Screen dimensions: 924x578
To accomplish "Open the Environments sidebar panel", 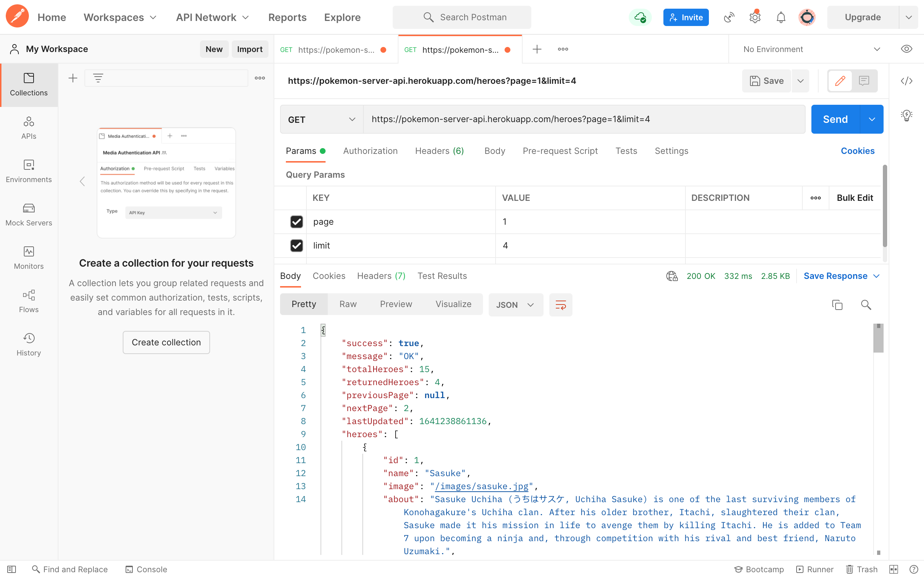I will (29, 171).
